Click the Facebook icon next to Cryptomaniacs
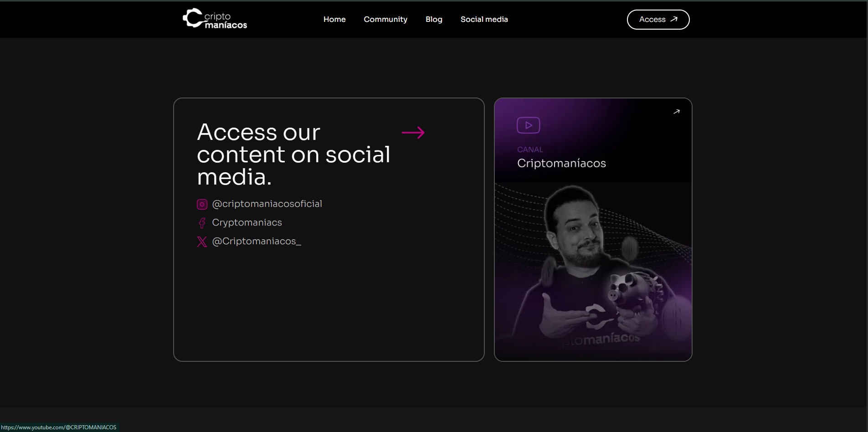 [x=202, y=223]
